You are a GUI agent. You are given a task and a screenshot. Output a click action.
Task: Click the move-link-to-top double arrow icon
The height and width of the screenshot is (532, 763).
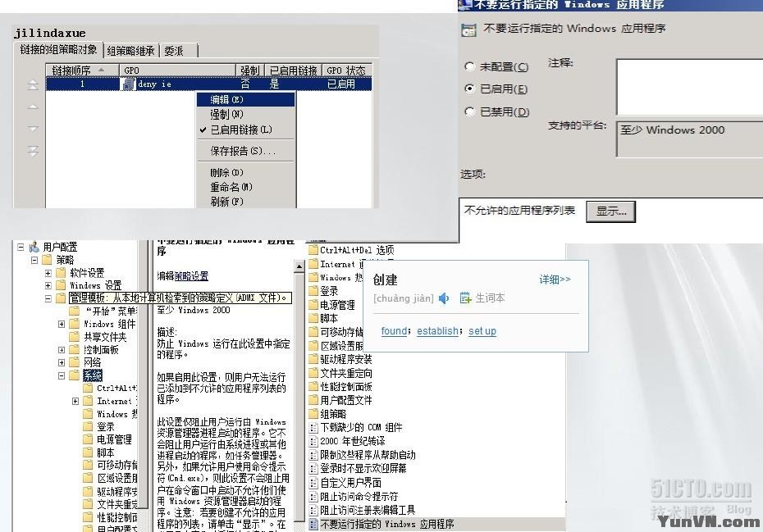[33, 85]
